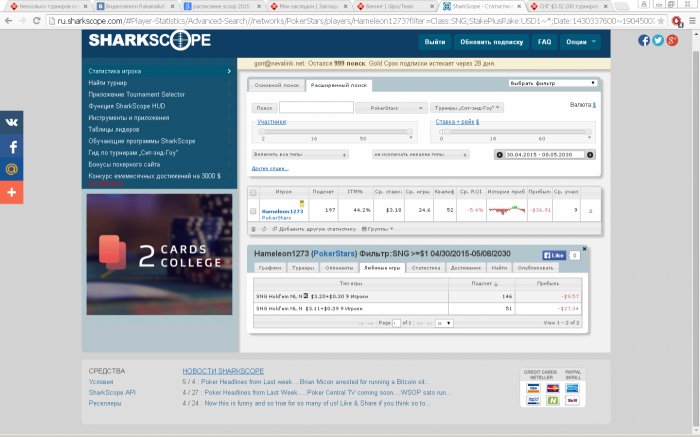This screenshot has height=437, width=700.
Task: Focus the player name search field
Action: pos(317,108)
